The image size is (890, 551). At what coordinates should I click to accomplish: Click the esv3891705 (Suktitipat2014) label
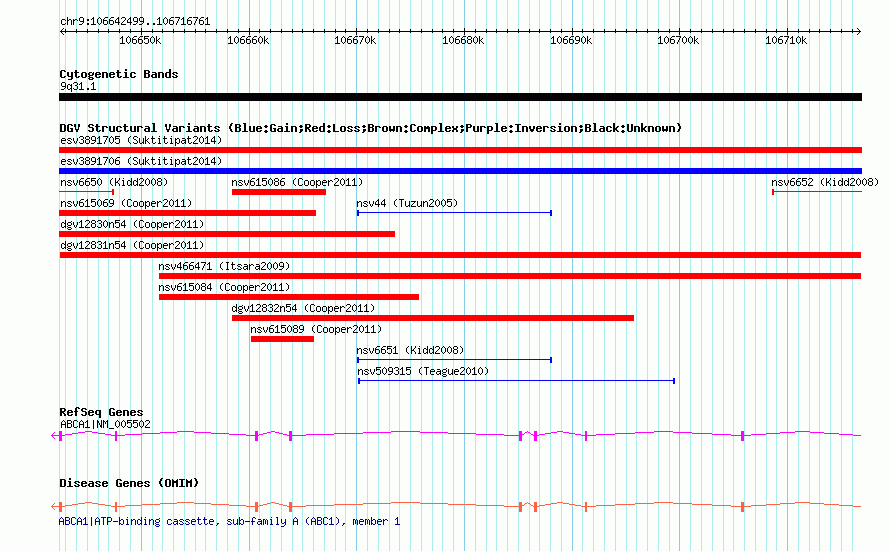[141, 140]
